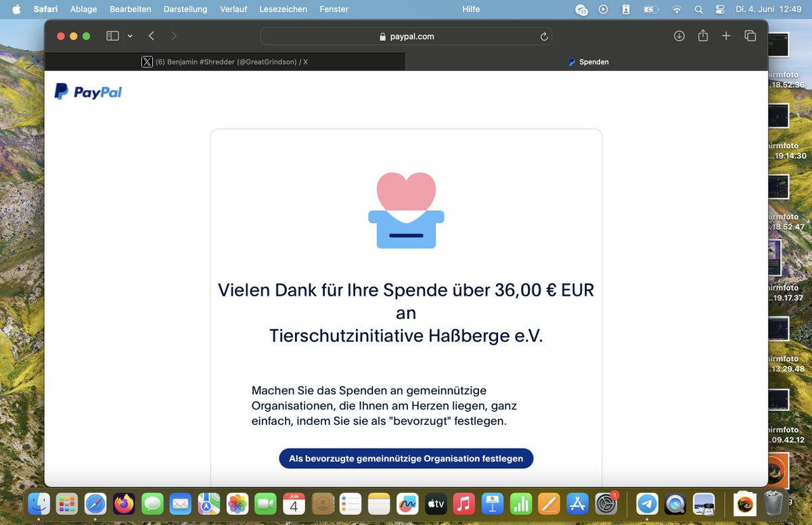Open Keynote from the Dock
The image size is (812, 525).
(x=493, y=503)
